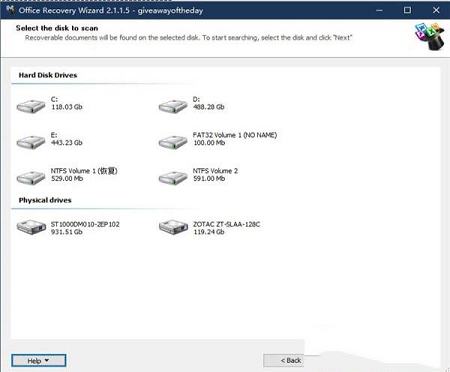Click the Physical drives section header
This screenshot has height=372, width=450.
[45, 200]
